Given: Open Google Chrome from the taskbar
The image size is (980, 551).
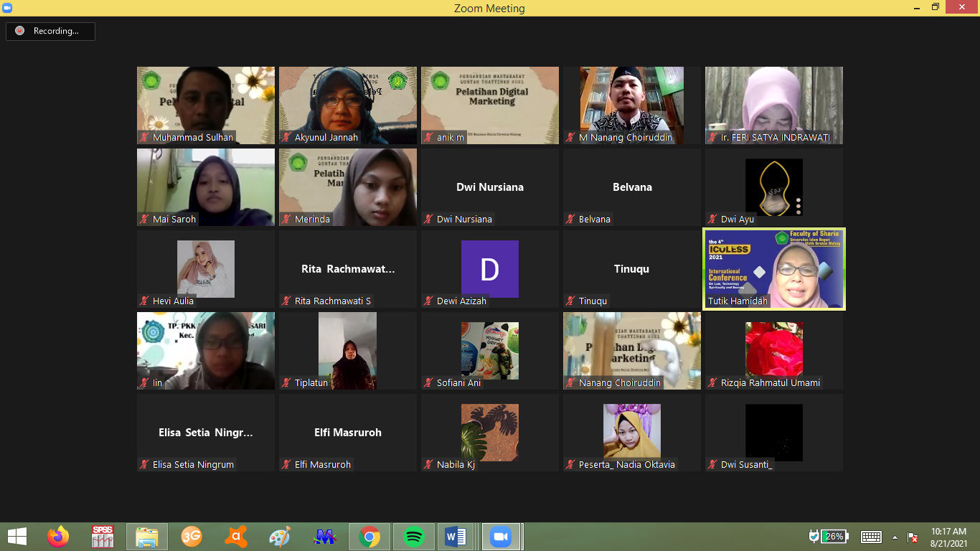Looking at the screenshot, I should pyautogui.click(x=369, y=536).
